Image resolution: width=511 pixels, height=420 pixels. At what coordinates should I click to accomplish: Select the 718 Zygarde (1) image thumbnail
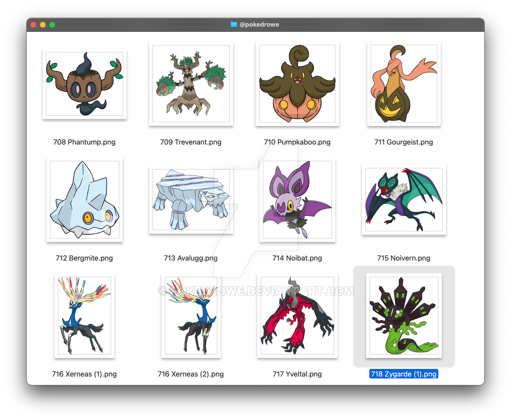404,316
